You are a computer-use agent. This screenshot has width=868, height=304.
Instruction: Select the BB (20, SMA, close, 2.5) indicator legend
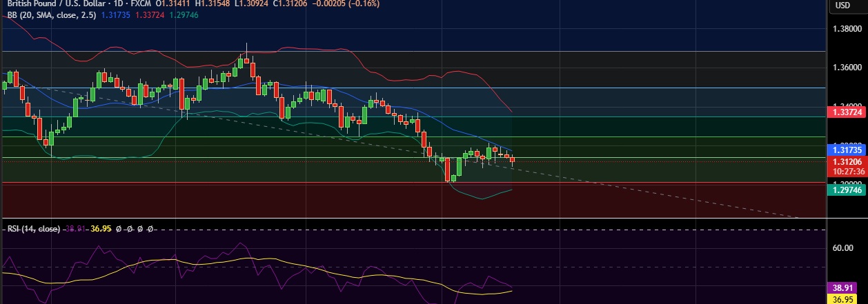click(53, 14)
